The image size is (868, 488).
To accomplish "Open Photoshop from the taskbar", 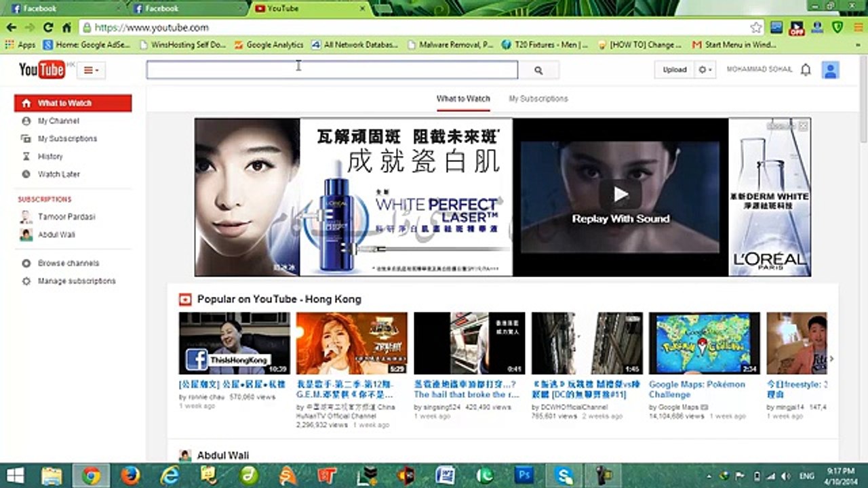I will pyautogui.click(x=524, y=475).
